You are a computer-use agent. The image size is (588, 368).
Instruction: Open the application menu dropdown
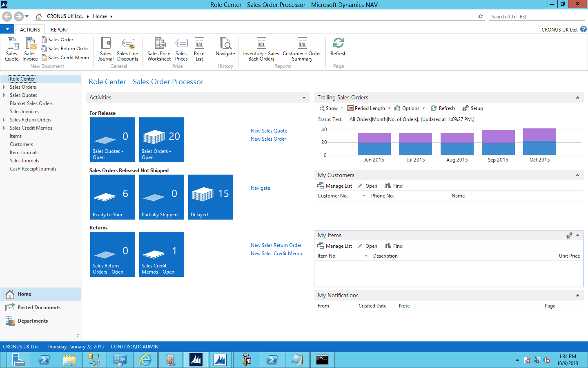[x=7, y=29]
